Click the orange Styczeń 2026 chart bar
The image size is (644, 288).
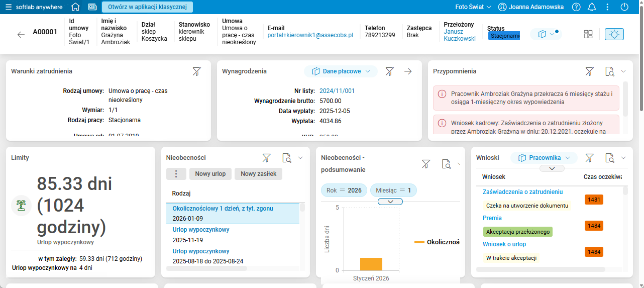point(371,264)
